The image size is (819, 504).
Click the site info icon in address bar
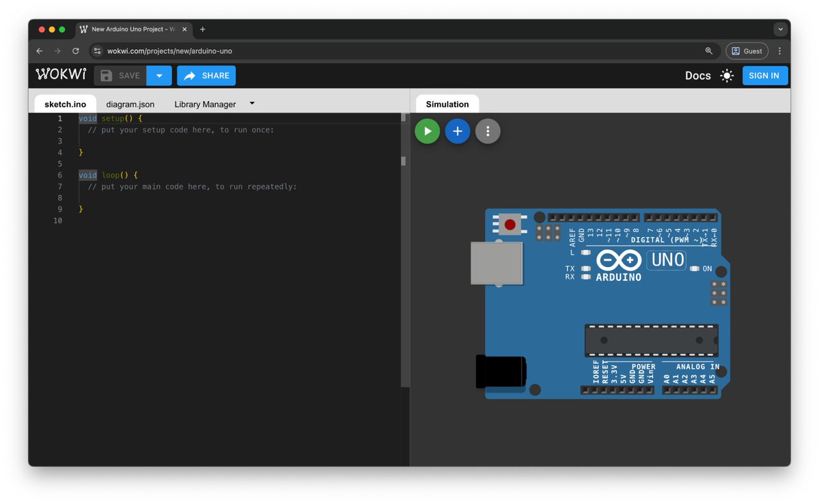97,51
